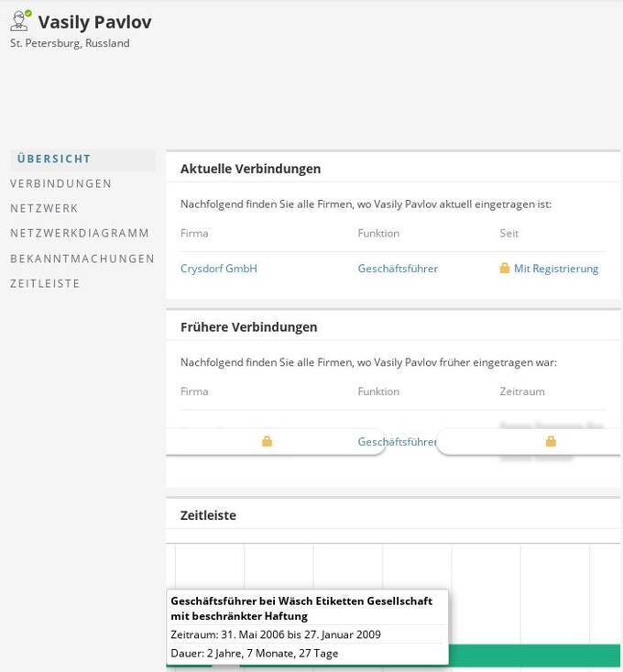Click the Aktuelle Verbindungen section heading

[250, 169]
